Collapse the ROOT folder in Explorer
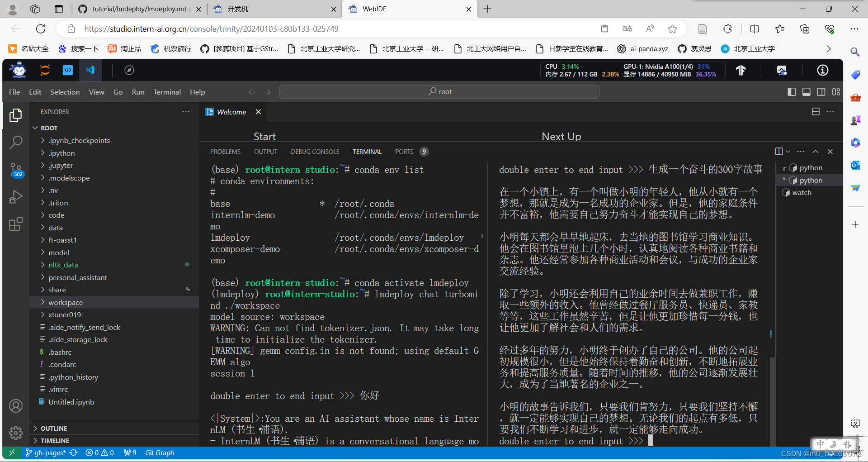Screen dimensions: 868x462 point(35,128)
